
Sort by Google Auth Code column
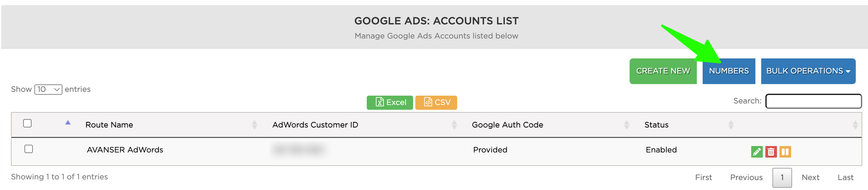[507, 125]
